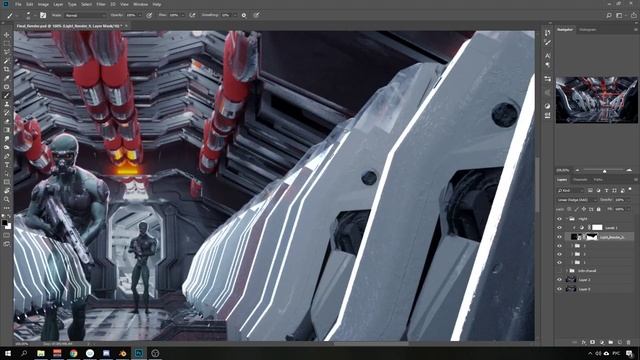Open the brush Mode dropdown
The width and height of the screenshot is (640, 360).
[x=85, y=15]
